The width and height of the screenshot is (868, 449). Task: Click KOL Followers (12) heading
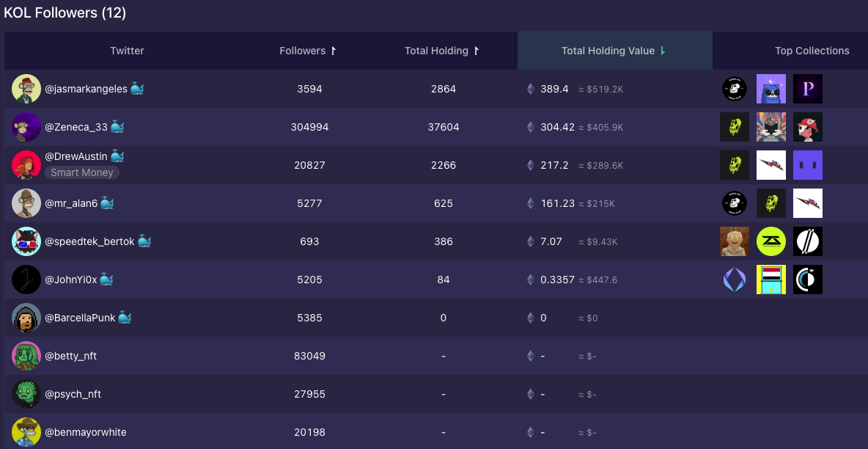click(65, 13)
